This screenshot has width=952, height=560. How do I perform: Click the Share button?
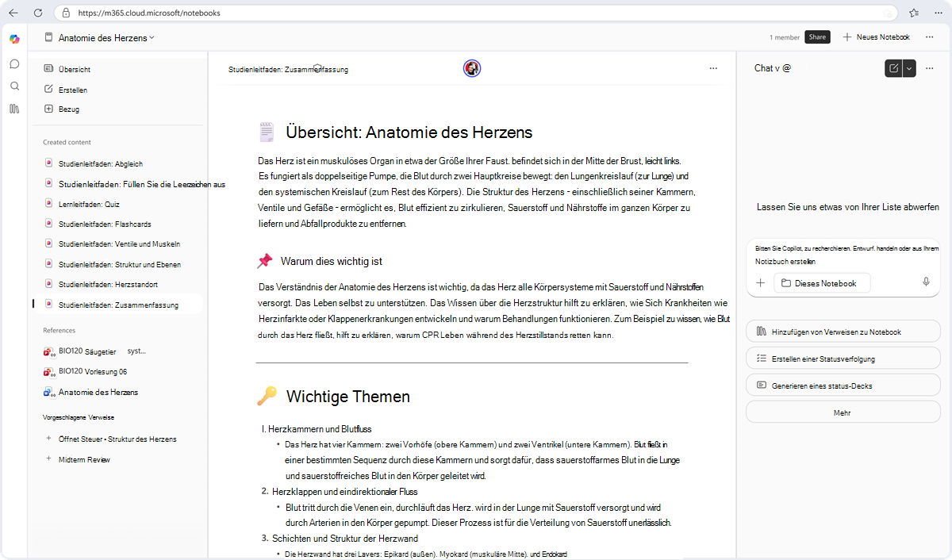[817, 37]
